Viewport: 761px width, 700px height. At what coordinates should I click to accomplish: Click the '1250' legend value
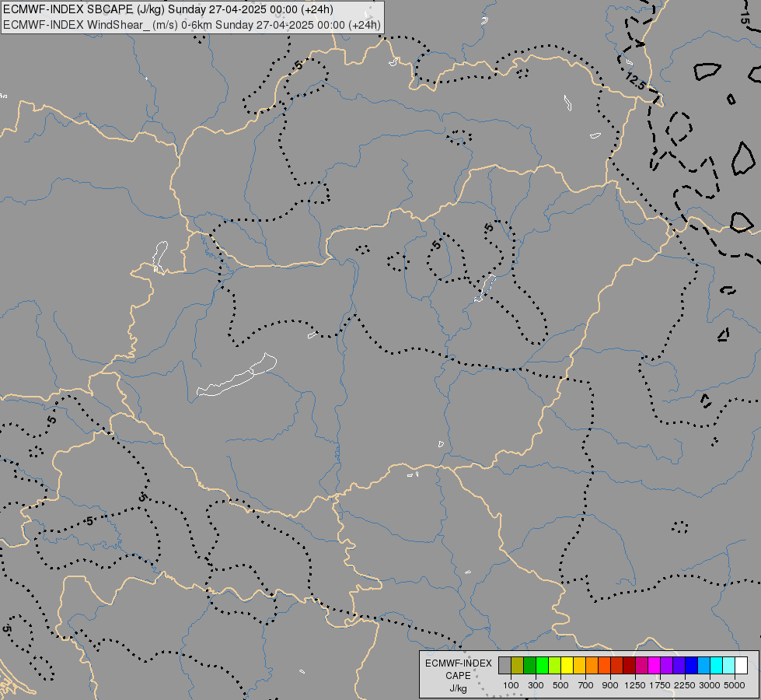[635, 685]
